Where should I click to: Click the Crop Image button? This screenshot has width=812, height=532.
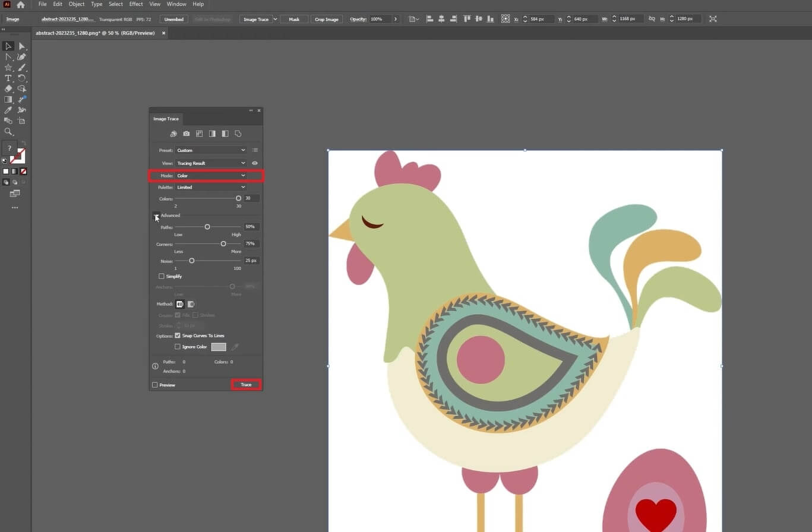(x=327, y=19)
